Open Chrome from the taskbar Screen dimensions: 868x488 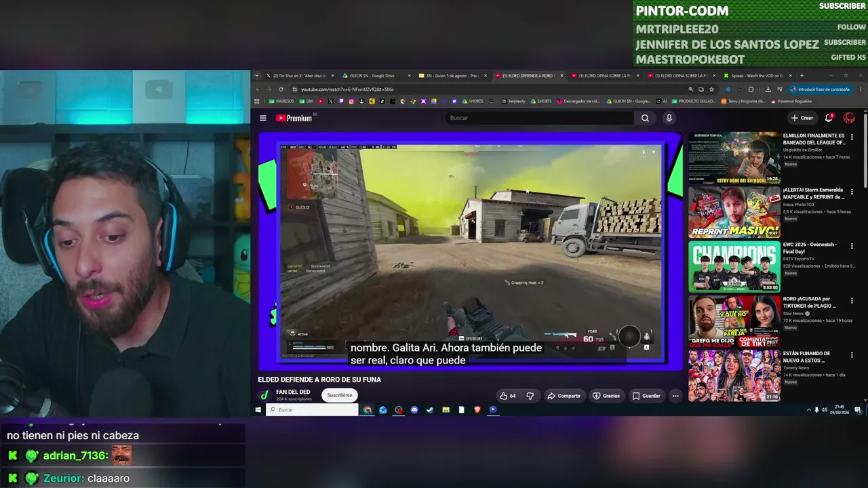pyautogui.click(x=368, y=410)
